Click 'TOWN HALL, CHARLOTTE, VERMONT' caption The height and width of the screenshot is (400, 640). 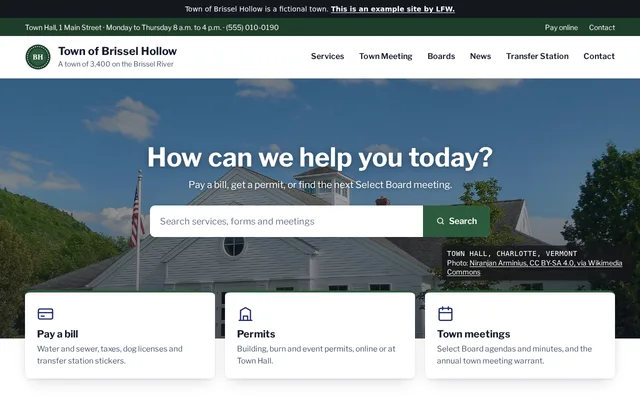[x=512, y=253]
